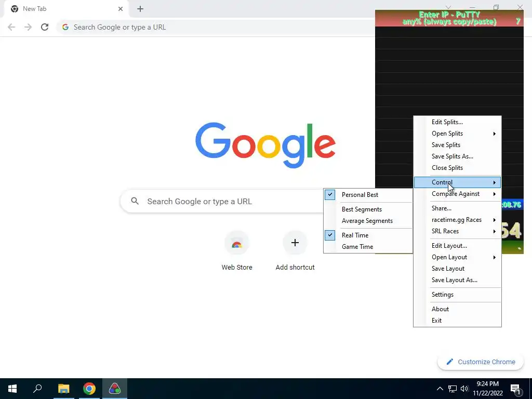Open the notification center icon
532x399 pixels.
(x=515, y=389)
